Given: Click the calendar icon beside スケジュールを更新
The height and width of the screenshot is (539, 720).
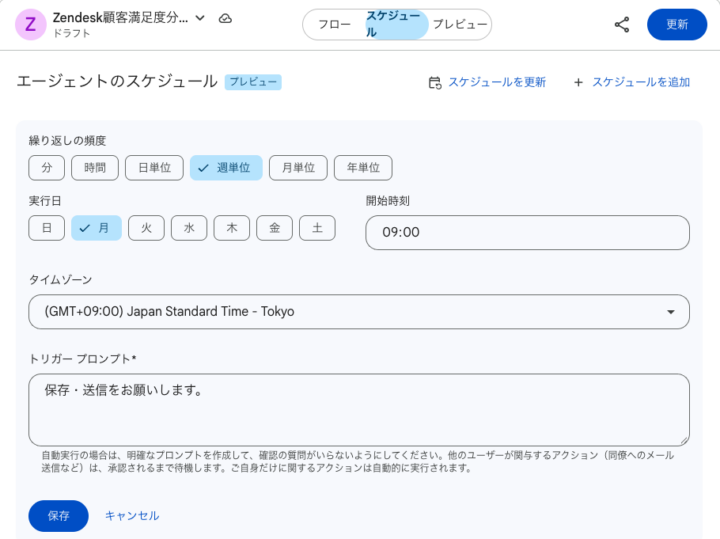Looking at the screenshot, I should tap(434, 82).
